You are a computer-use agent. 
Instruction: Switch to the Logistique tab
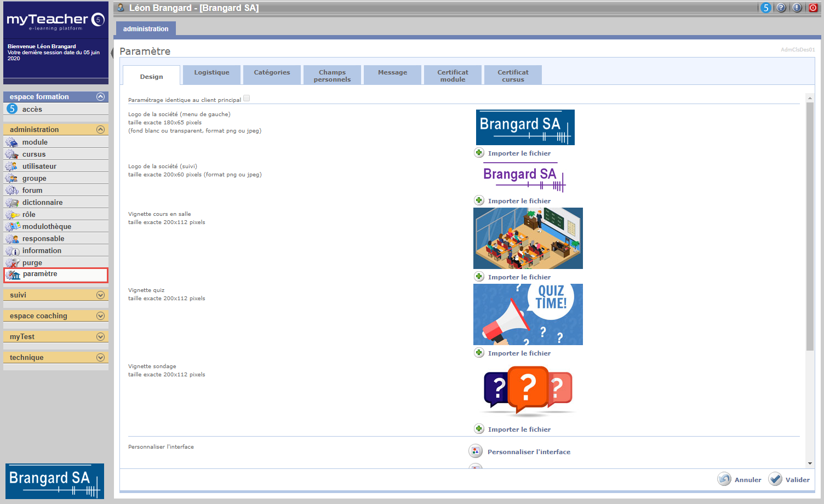[211, 73]
